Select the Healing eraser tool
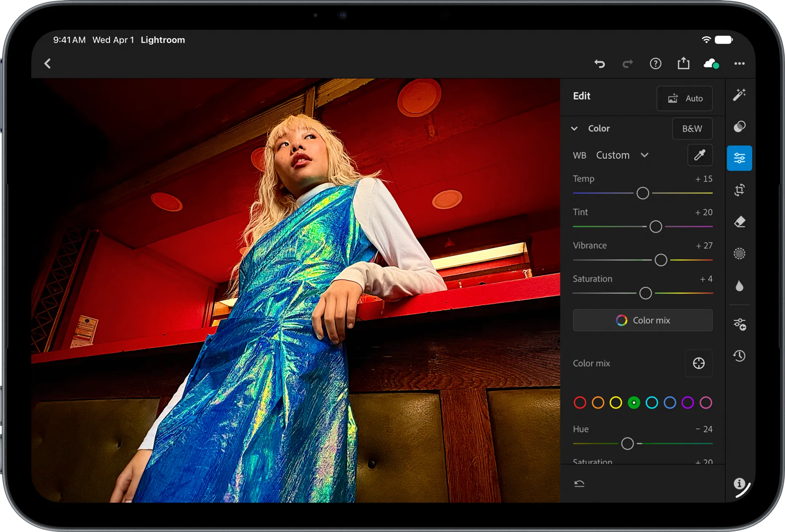Viewport: 785px width, 532px height. [739, 222]
